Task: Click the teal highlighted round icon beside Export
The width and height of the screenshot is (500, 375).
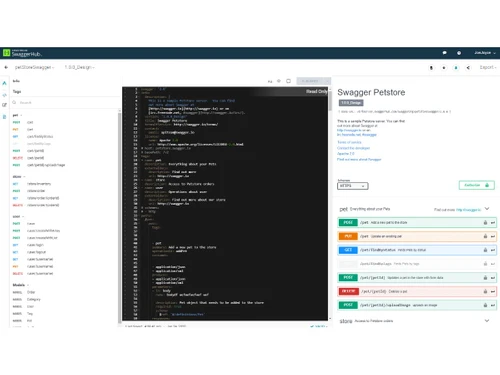Action: pyautogui.click(x=456, y=68)
